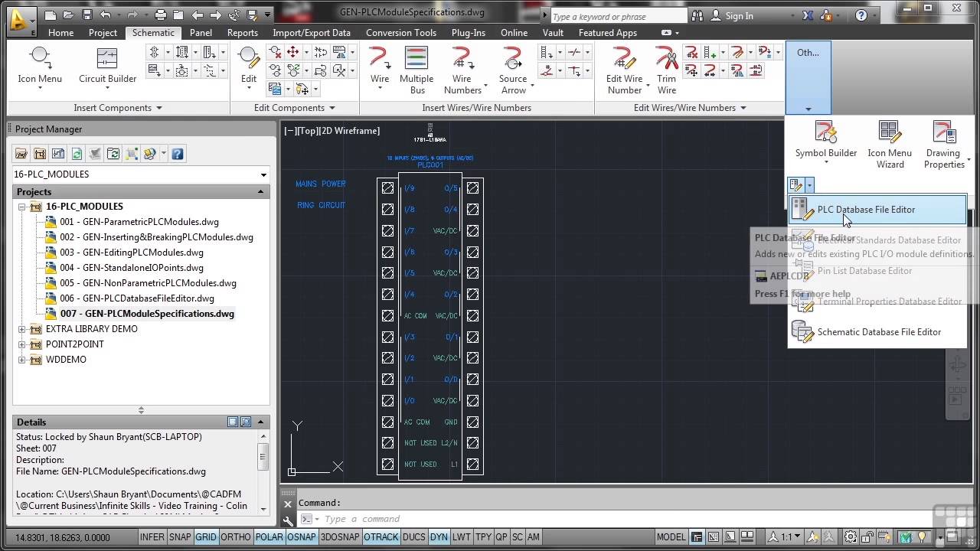Select 003 - GEN-EditingPLCModules.dwg
This screenshot has height=551, width=980.
(132, 253)
